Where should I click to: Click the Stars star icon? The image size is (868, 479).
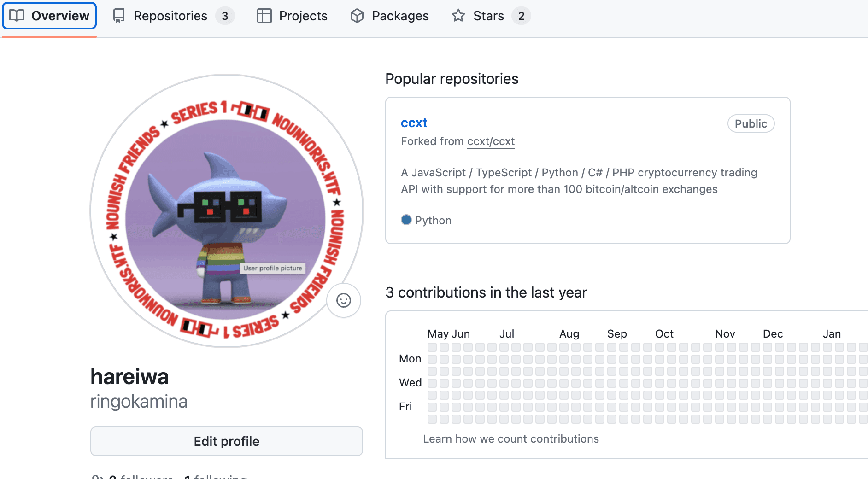(458, 16)
